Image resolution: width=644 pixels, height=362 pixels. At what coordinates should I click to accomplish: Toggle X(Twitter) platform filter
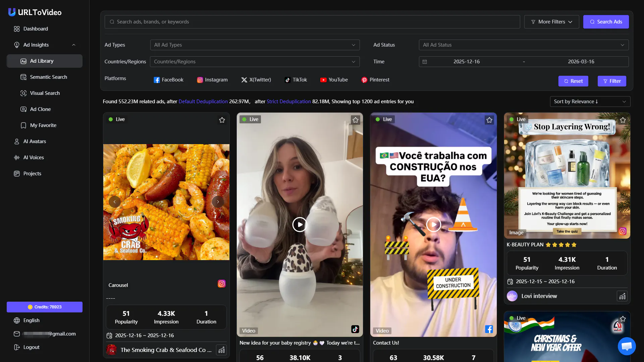click(x=256, y=80)
